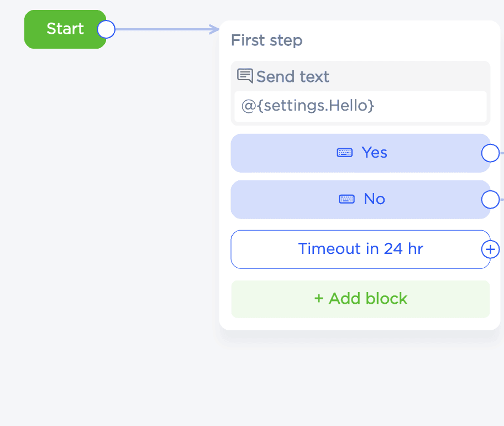Viewport: 504px width, 426px height.
Task: Select the connection line from Start node
Action: [160, 29]
